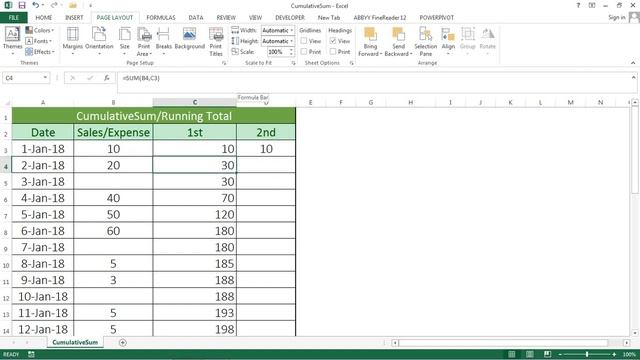
Task: Open Page Setup dialog launcher
Action: click(x=224, y=63)
